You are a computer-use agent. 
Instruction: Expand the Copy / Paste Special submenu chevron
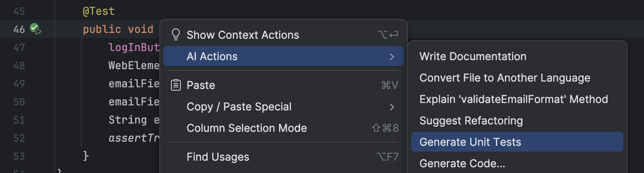(x=392, y=107)
